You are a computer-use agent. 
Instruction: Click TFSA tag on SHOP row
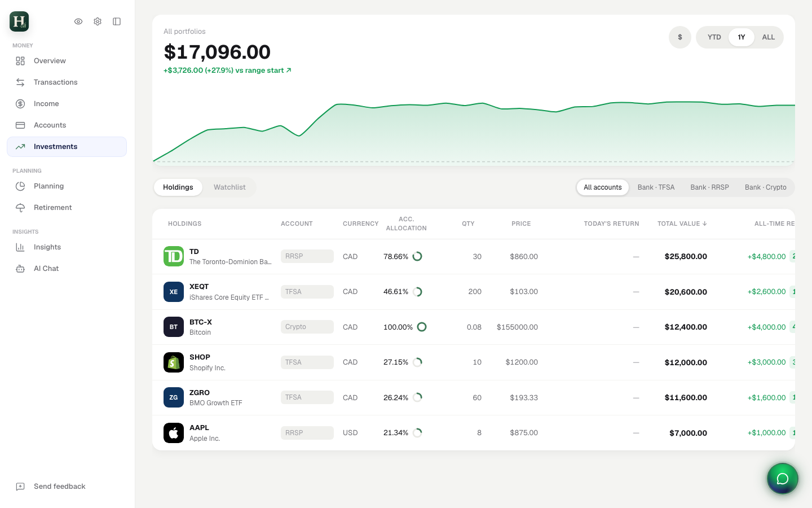coord(307,362)
